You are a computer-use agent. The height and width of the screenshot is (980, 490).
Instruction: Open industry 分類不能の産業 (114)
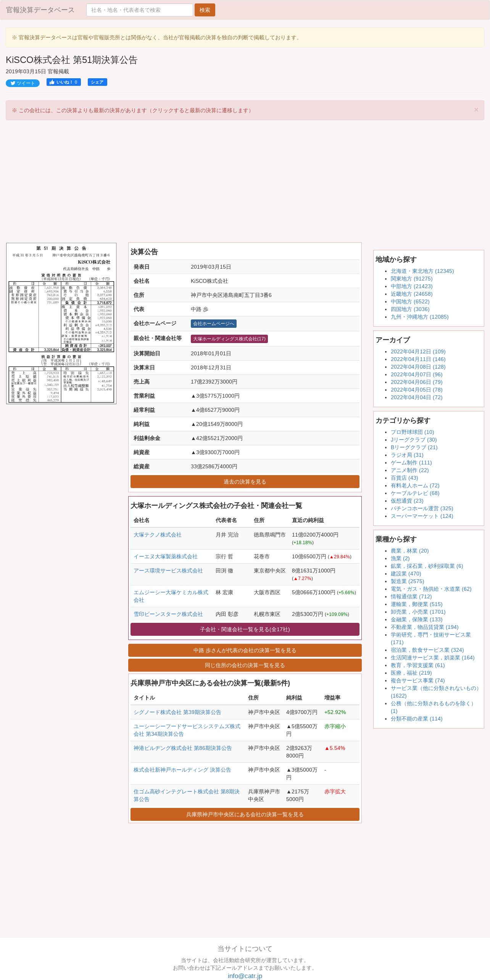click(x=416, y=719)
